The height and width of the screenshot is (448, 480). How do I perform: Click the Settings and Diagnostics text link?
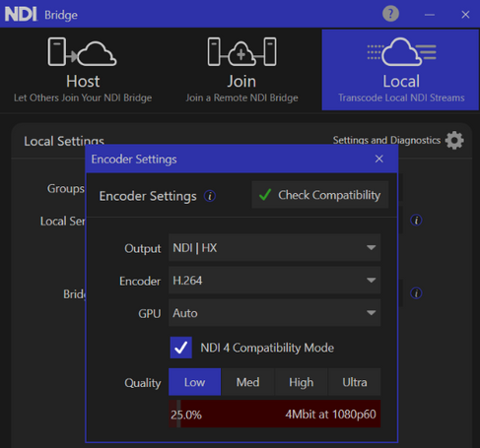pyautogui.click(x=386, y=141)
